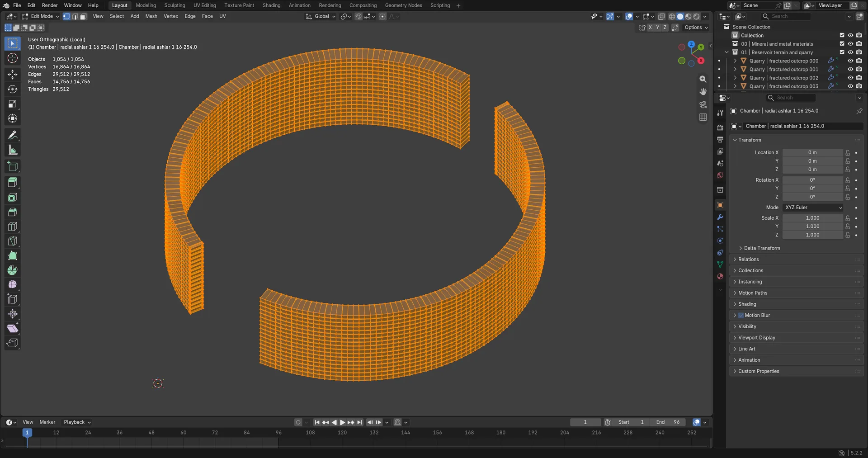Switch to the Geometry Nodes workspace tab
The image size is (868, 458).
point(403,5)
